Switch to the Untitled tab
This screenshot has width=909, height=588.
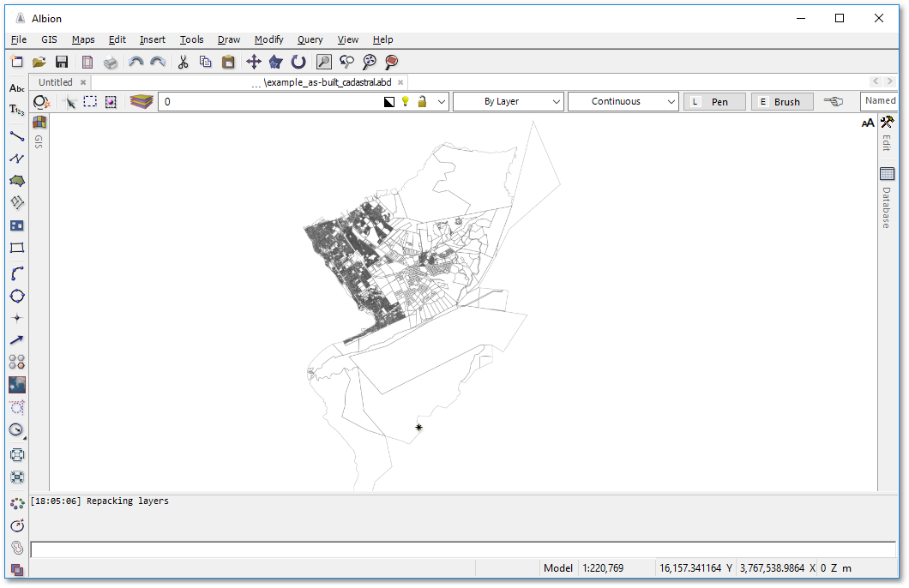pos(56,82)
